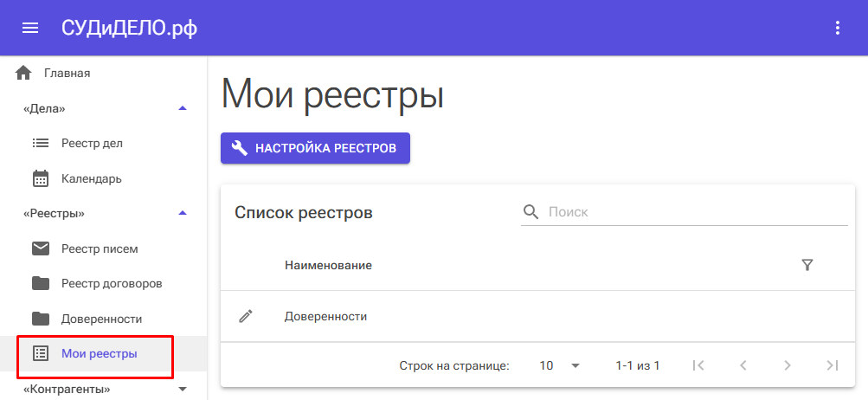Screen dimensions: 868x400
Task: Click the pencil edit icon for Доверенности
Action: point(246,317)
